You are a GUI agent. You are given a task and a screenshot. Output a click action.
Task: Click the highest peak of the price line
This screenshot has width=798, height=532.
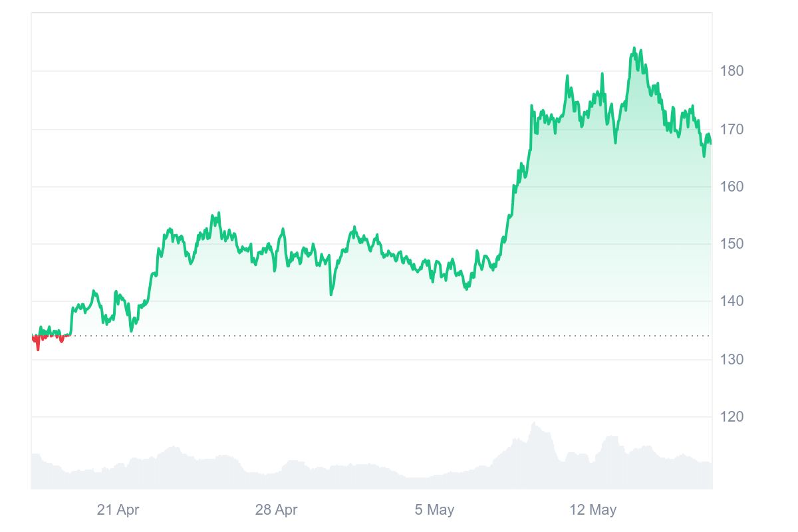634,49
